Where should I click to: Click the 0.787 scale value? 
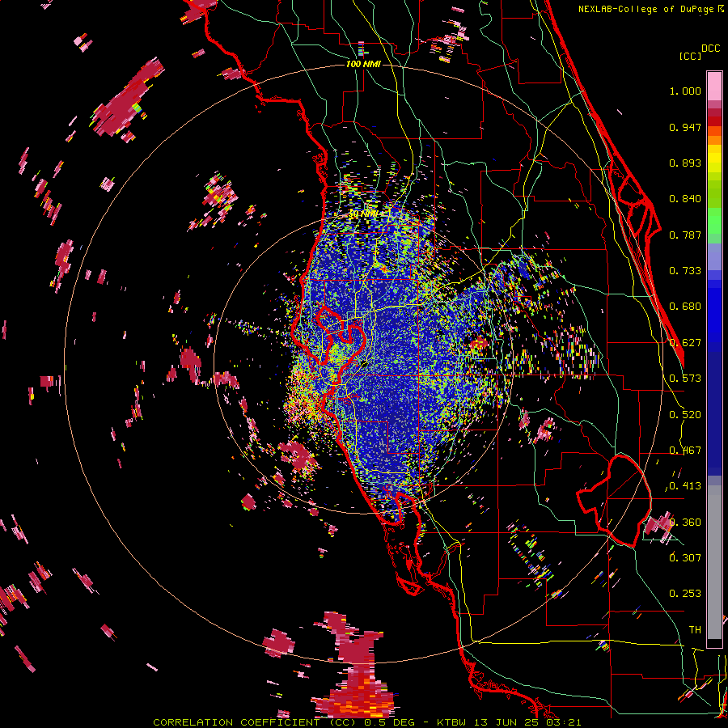coord(685,235)
